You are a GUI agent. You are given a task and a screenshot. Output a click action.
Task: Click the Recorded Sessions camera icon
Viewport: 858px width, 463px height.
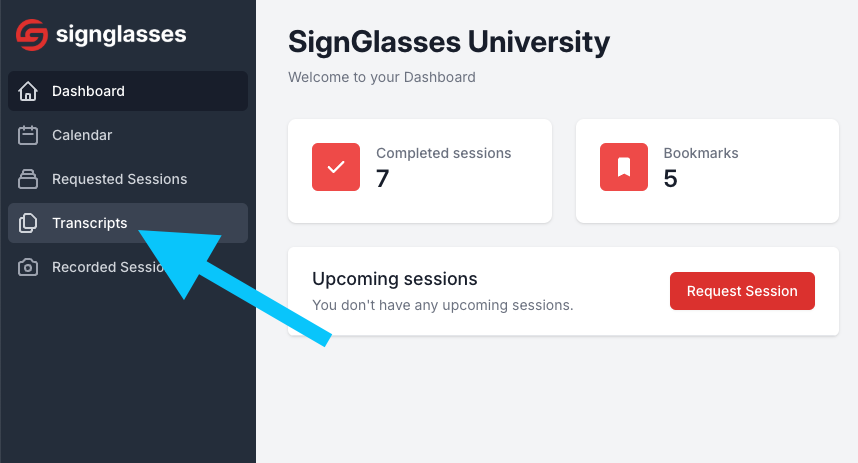28,267
